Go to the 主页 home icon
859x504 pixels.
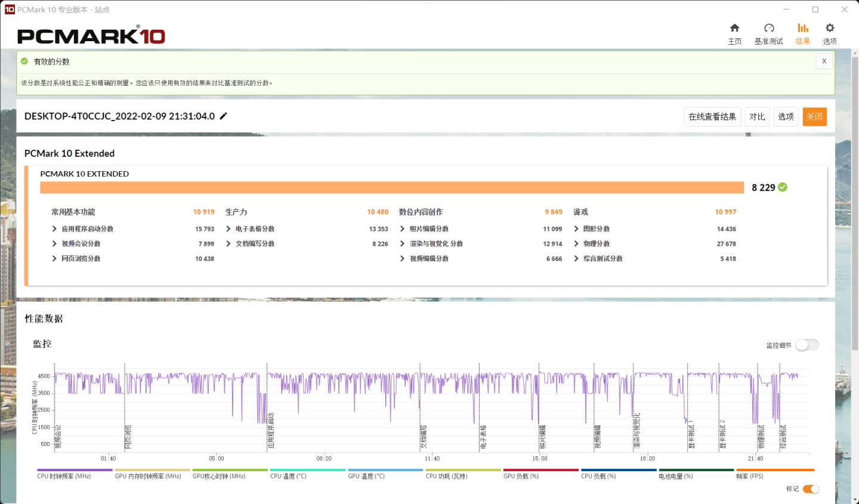[734, 28]
